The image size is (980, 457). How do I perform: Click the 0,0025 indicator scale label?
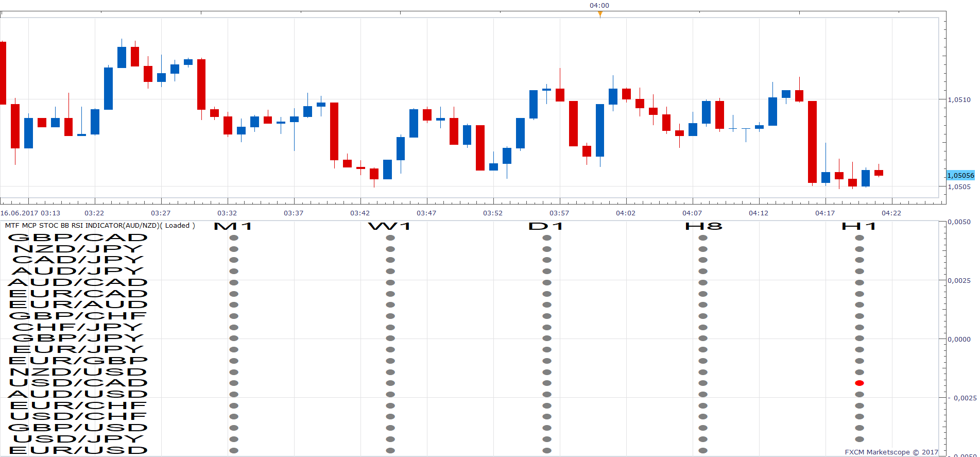pos(959,281)
